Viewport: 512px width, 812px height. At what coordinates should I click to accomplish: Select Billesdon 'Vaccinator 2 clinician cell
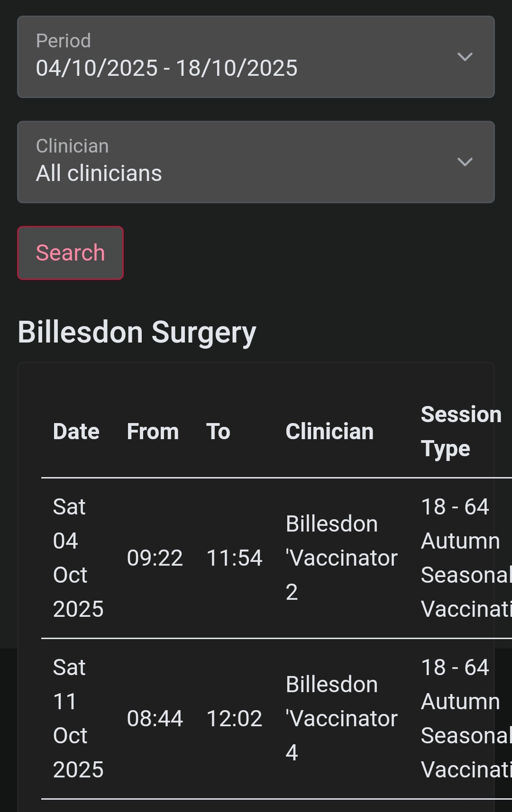point(341,558)
